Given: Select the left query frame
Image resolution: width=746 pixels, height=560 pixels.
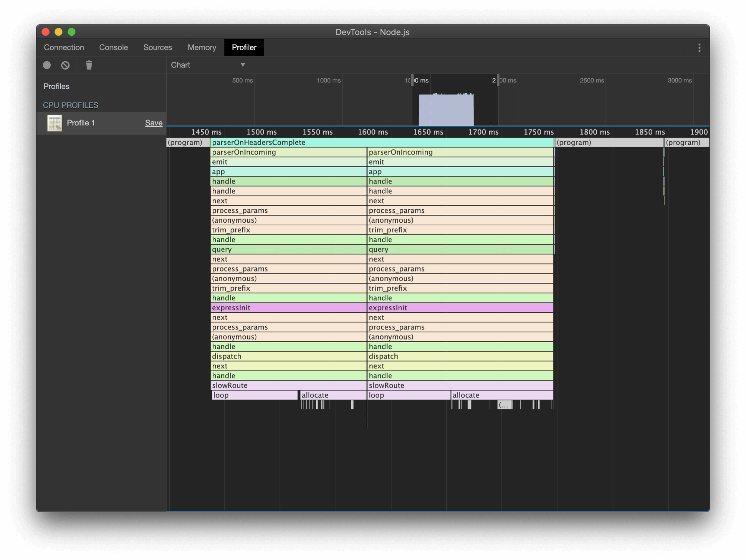Looking at the screenshot, I should click(288, 250).
